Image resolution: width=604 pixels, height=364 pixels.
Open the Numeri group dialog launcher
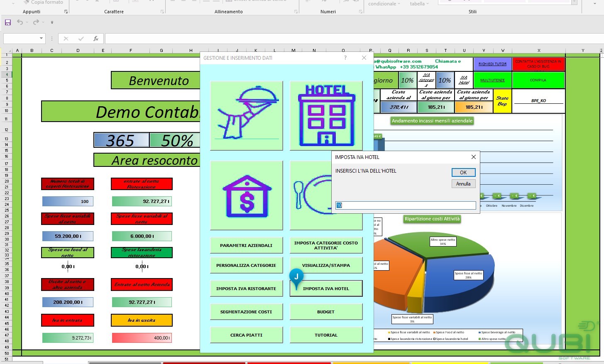pos(360,12)
